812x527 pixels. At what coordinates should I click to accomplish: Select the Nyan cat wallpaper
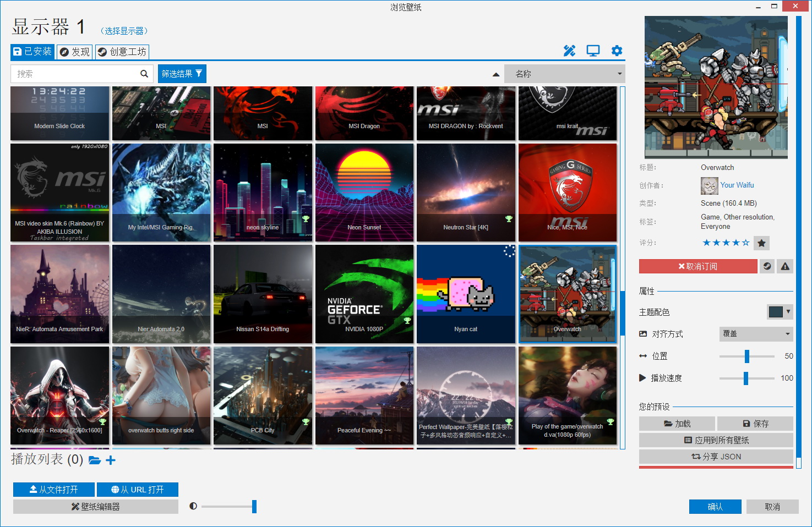pos(466,294)
